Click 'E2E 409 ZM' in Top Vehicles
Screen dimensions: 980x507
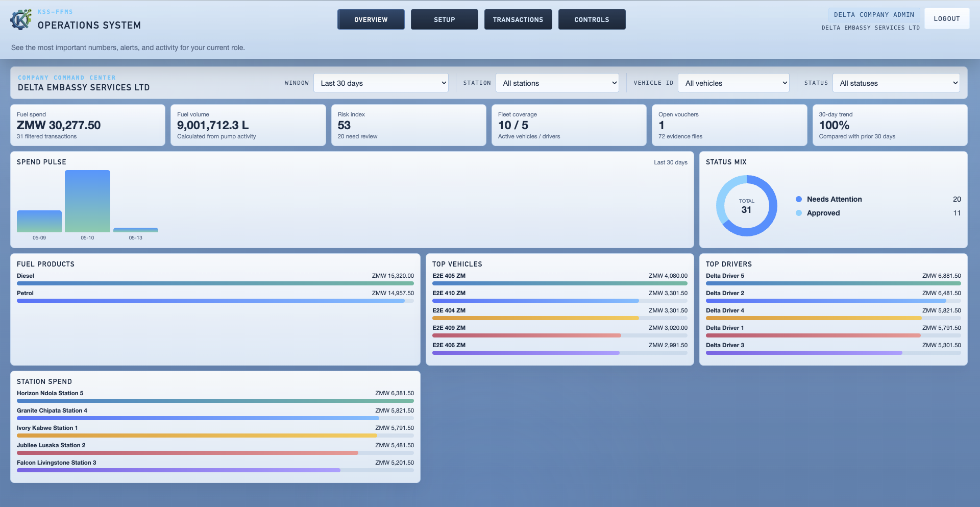point(449,328)
